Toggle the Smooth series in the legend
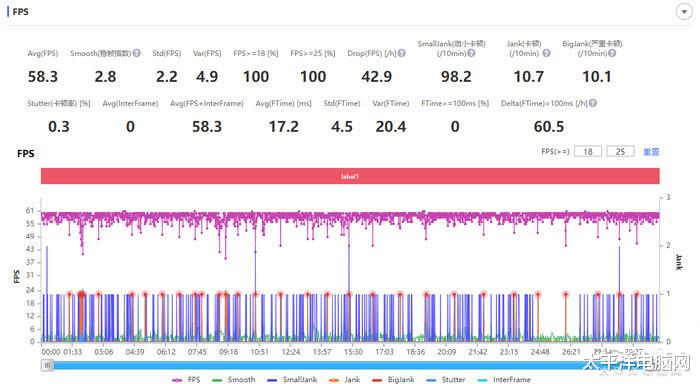The width and height of the screenshot is (700, 384). click(x=234, y=380)
